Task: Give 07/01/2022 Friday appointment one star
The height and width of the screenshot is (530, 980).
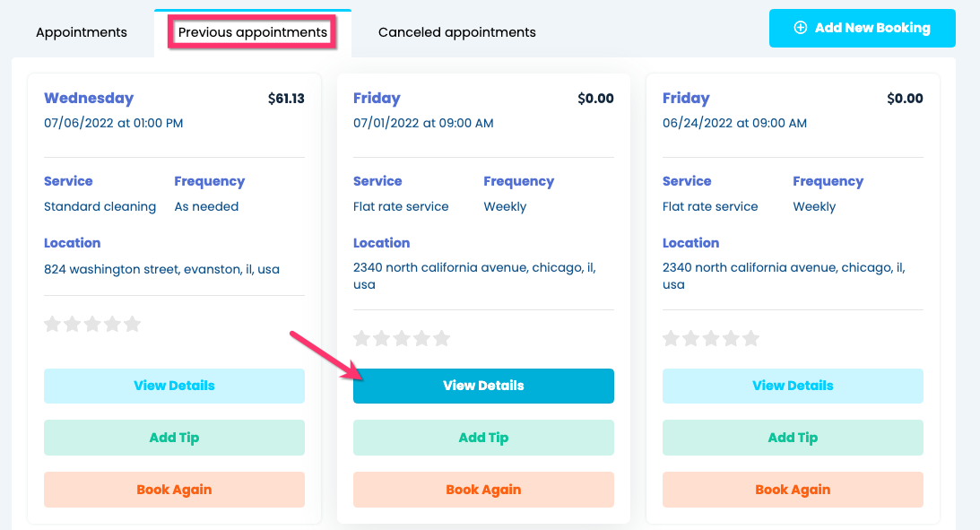Action: click(362, 339)
